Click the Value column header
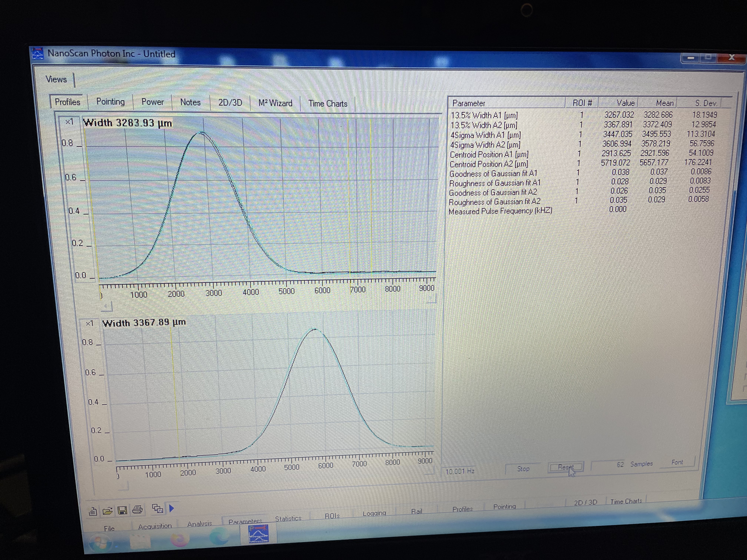The image size is (747, 560). pos(618,103)
